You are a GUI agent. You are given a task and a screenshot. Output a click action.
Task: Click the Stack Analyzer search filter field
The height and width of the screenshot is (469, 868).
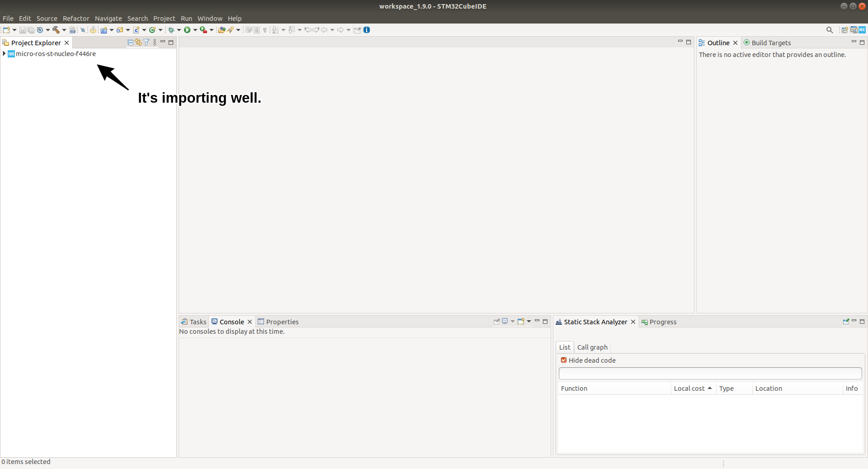710,373
